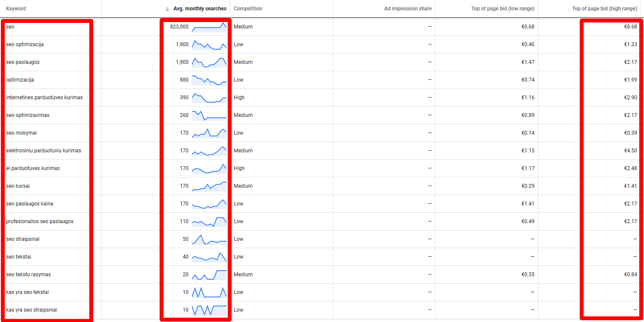Open the trend sparkline for "seo"

(209, 27)
